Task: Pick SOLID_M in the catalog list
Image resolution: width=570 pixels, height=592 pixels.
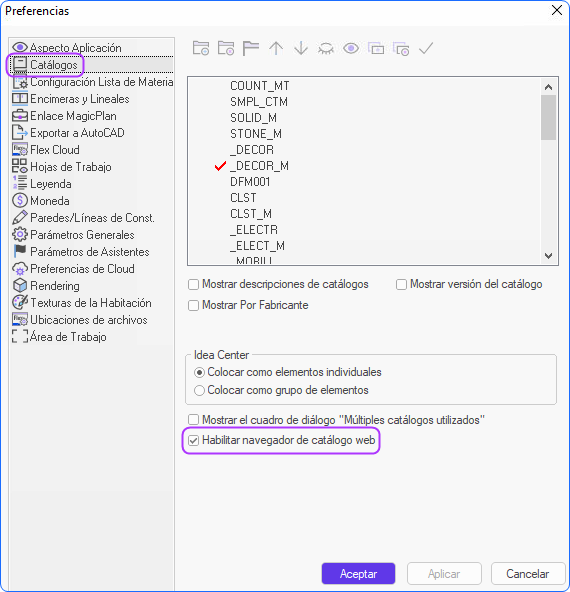Action: (x=253, y=118)
